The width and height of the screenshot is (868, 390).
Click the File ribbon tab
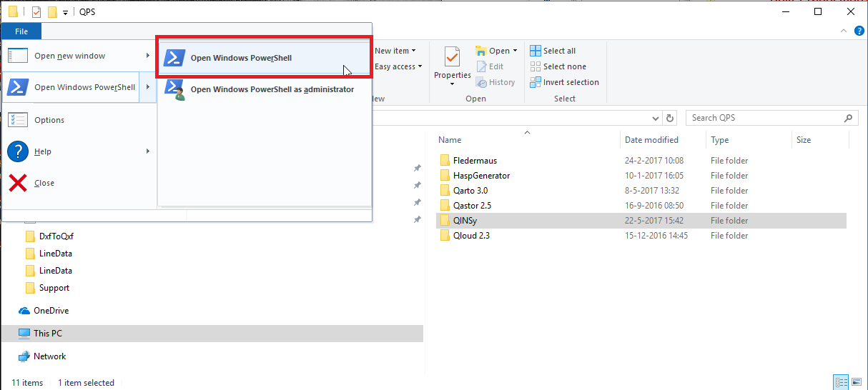pos(21,31)
